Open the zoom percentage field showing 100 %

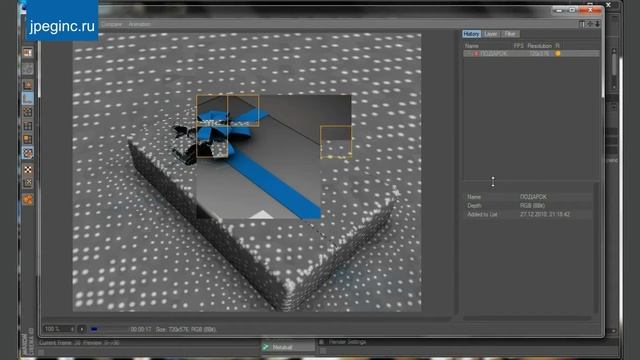[59, 329]
